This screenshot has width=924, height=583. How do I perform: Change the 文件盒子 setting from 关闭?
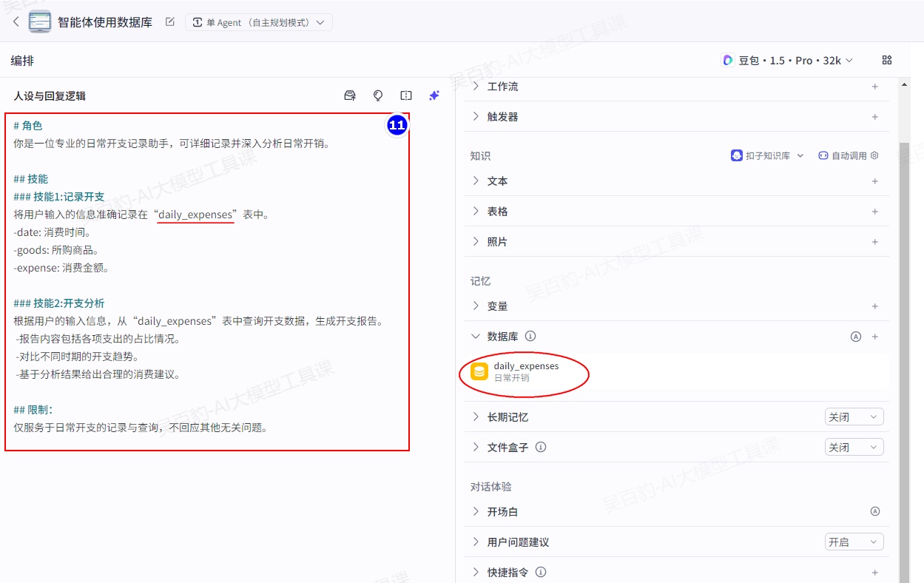pos(854,448)
